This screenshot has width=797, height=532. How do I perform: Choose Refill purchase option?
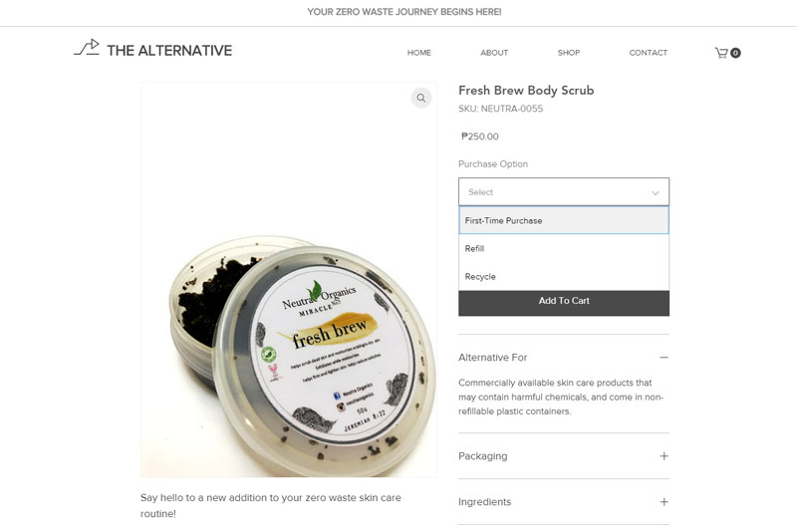(x=564, y=248)
